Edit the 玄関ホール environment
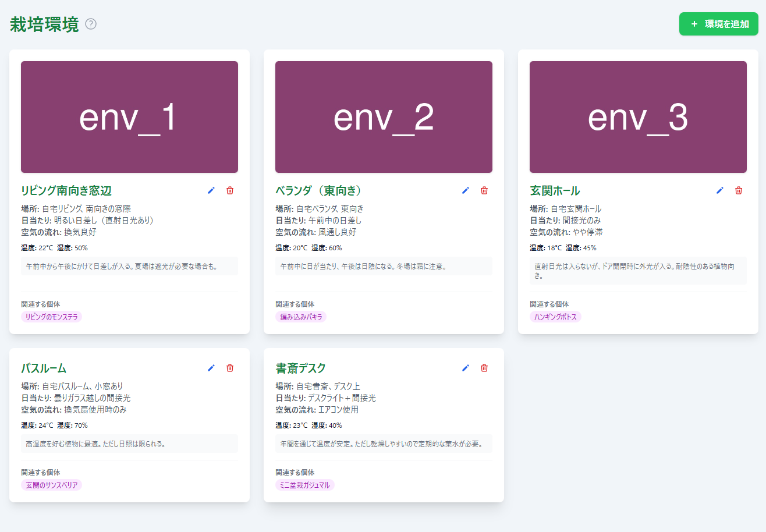The width and height of the screenshot is (766, 532). tap(720, 190)
